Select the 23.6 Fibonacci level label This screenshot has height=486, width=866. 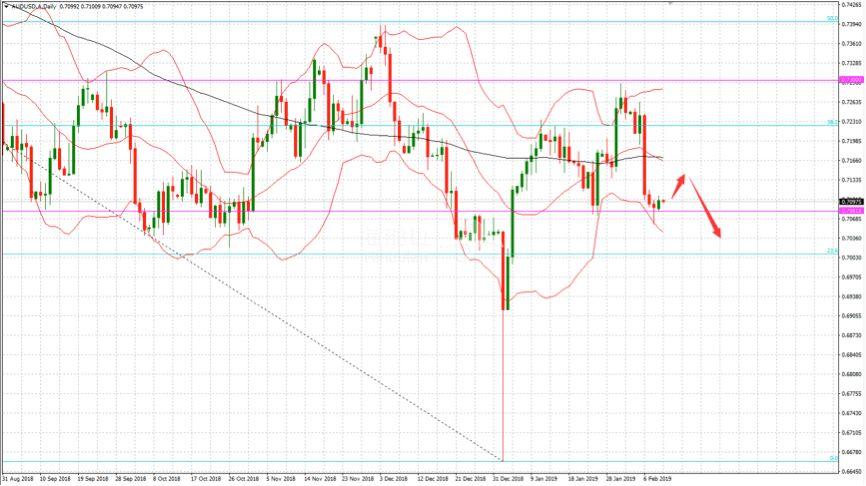[x=831, y=251]
